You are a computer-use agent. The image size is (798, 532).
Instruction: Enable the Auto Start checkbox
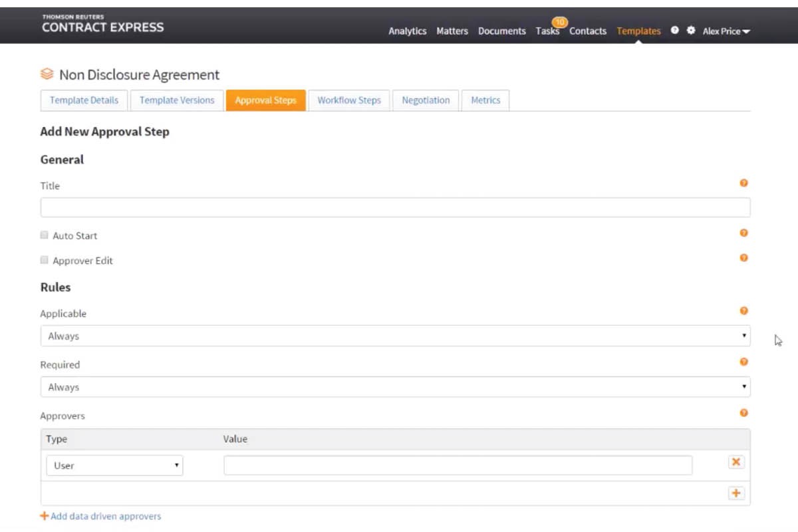tap(45, 235)
